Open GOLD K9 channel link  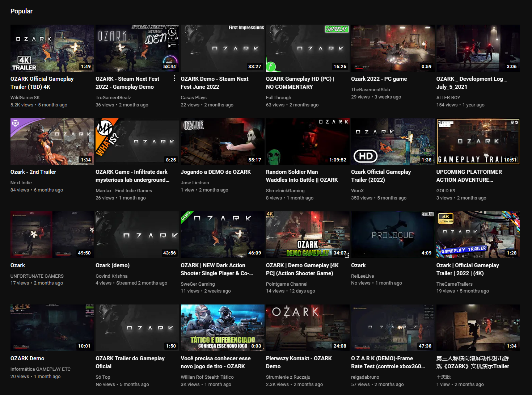(x=446, y=190)
